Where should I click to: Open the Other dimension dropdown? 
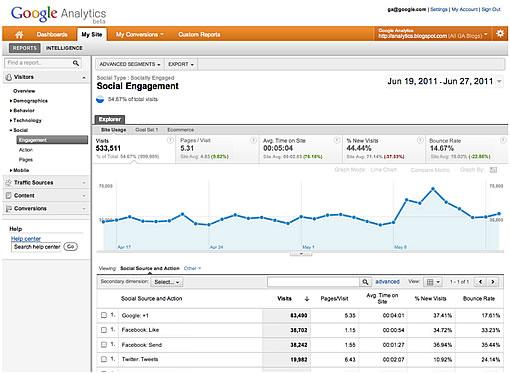tap(192, 268)
